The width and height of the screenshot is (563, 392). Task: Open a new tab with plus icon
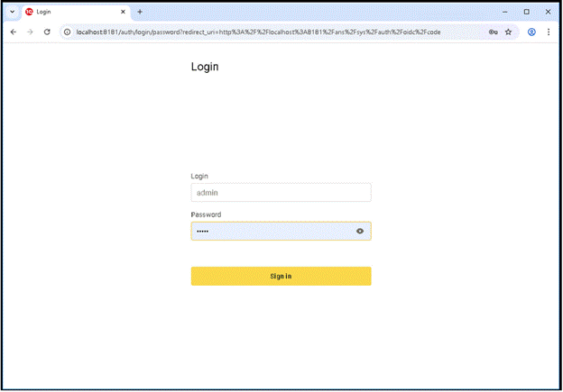pos(140,12)
